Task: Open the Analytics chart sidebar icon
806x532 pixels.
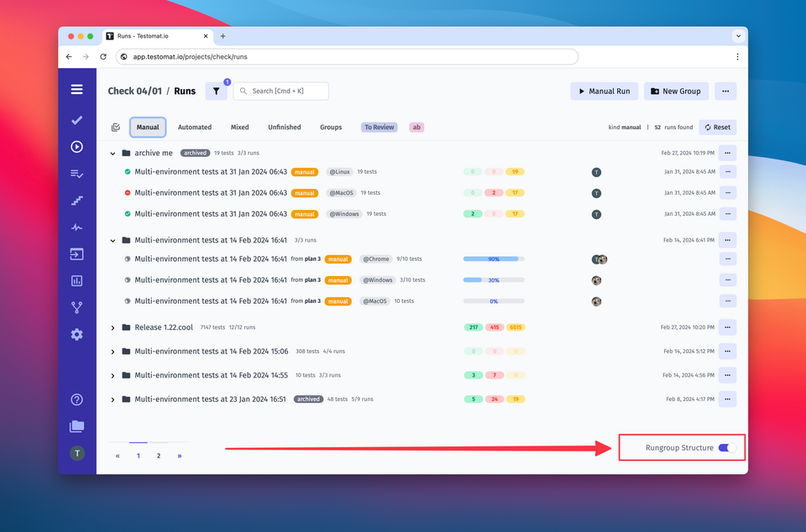Action: 76,281
